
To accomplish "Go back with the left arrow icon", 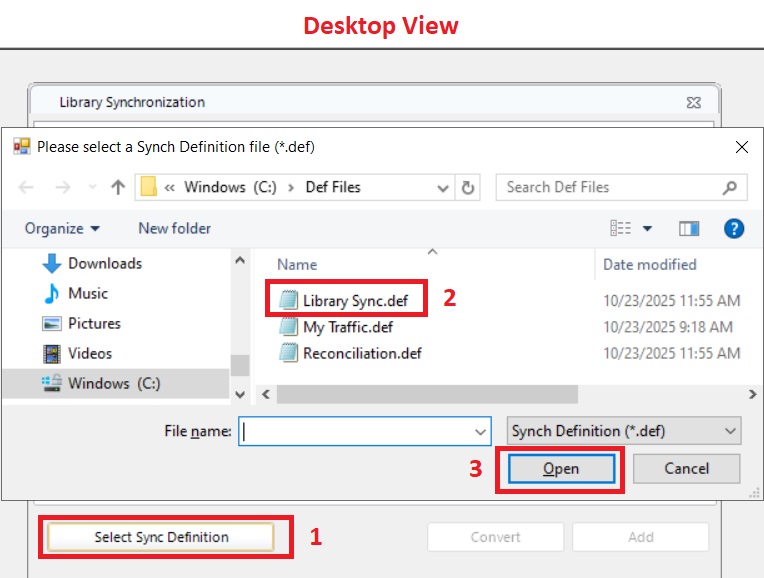I will (26, 187).
